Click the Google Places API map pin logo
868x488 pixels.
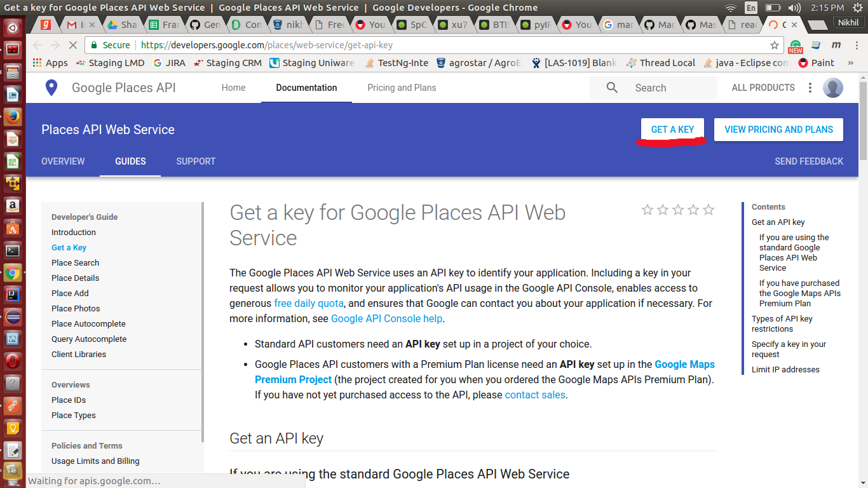51,88
